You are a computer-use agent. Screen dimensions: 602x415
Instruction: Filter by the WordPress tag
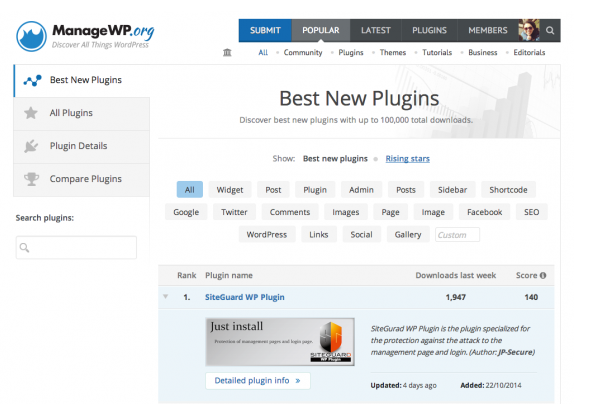point(266,235)
